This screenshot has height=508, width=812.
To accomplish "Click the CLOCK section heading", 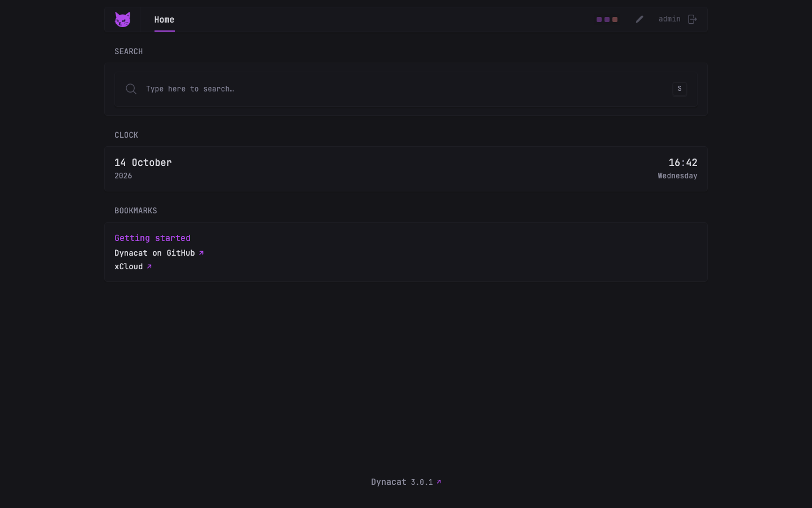I will coord(126,135).
